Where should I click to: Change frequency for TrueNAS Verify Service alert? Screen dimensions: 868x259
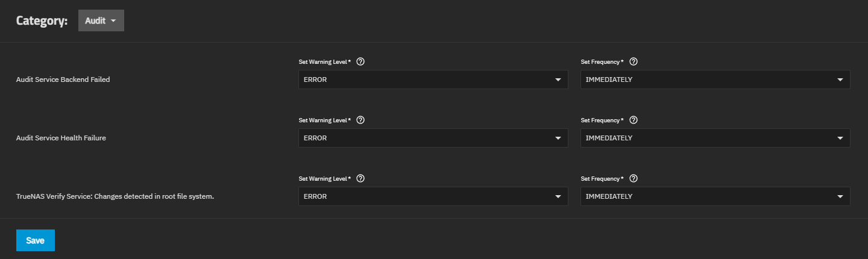(715, 196)
